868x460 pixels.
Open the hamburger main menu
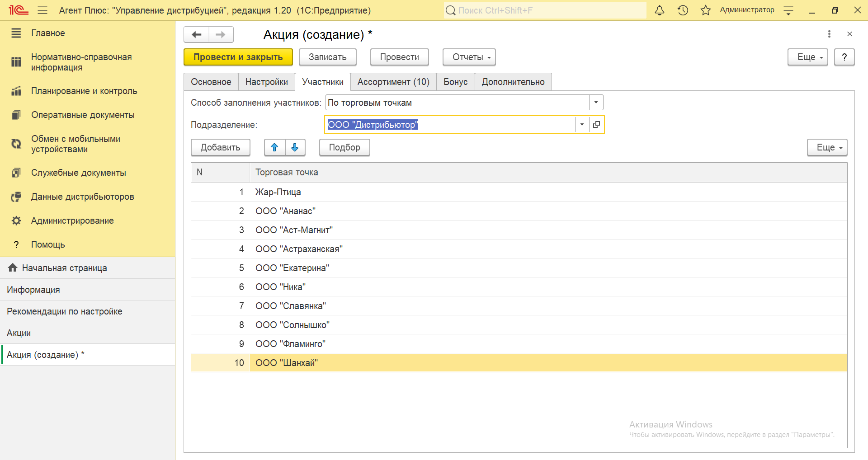tap(42, 10)
